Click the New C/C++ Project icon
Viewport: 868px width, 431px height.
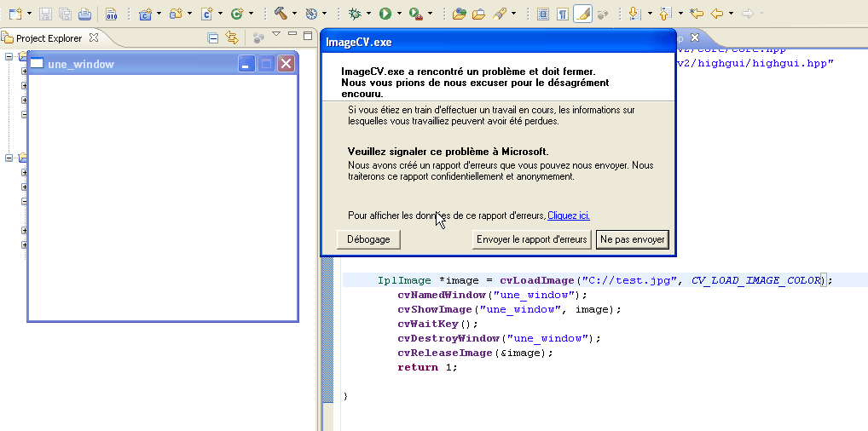[x=145, y=14]
